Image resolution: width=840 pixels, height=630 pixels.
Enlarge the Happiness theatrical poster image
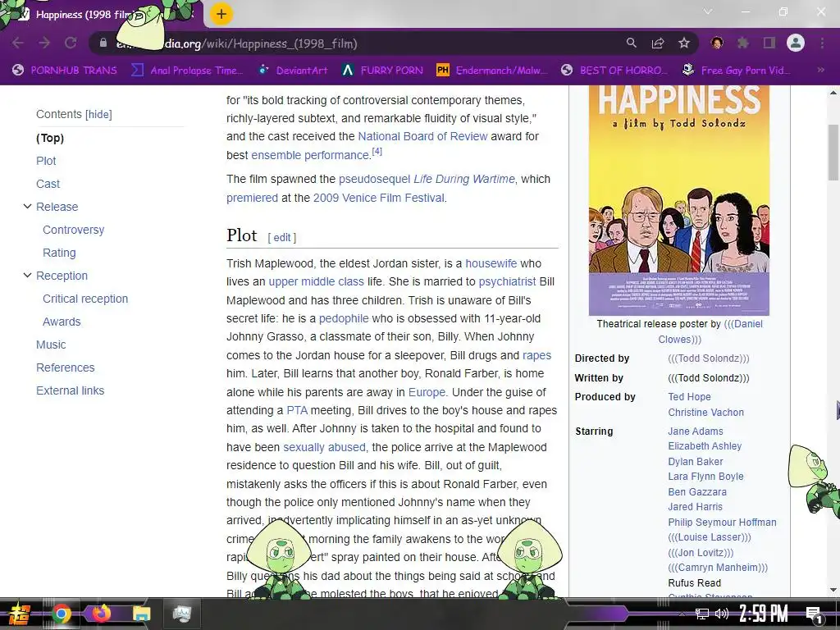click(x=678, y=201)
